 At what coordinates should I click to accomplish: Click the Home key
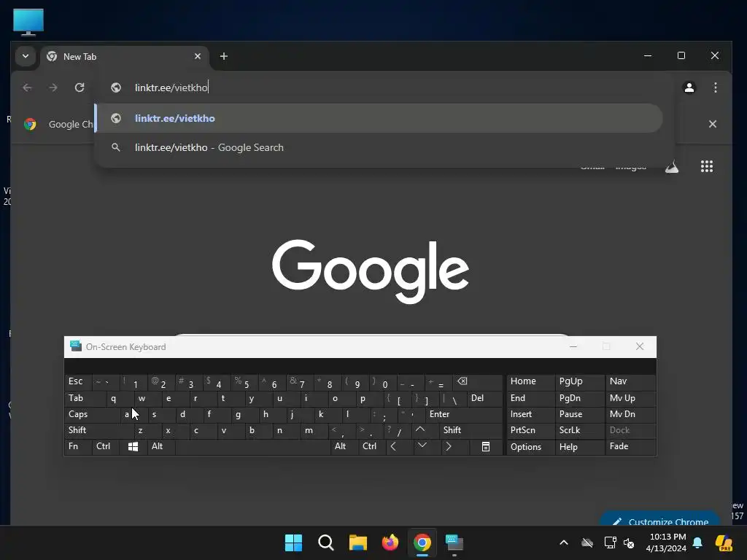530,382
